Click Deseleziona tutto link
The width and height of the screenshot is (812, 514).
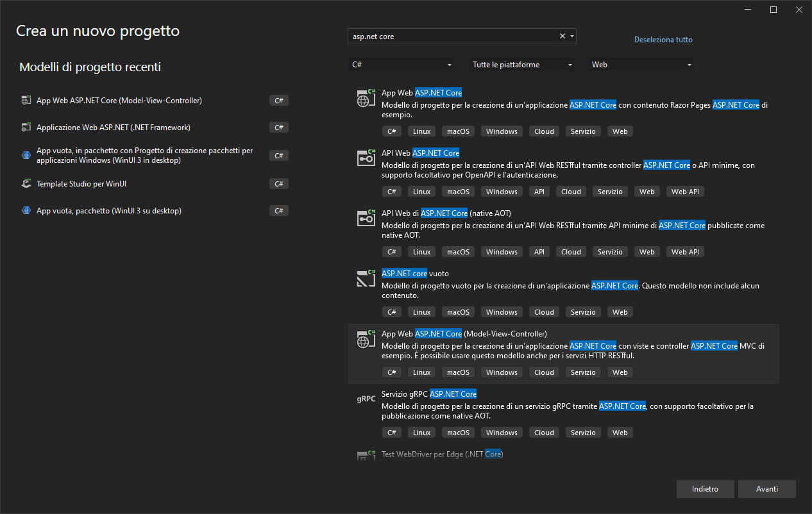[x=663, y=40]
